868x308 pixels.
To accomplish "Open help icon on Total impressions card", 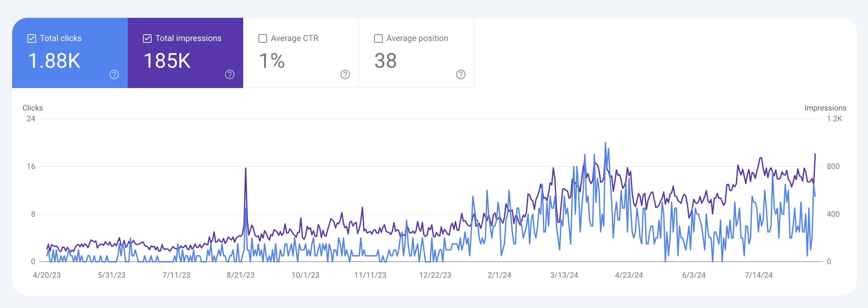I will pos(230,75).
